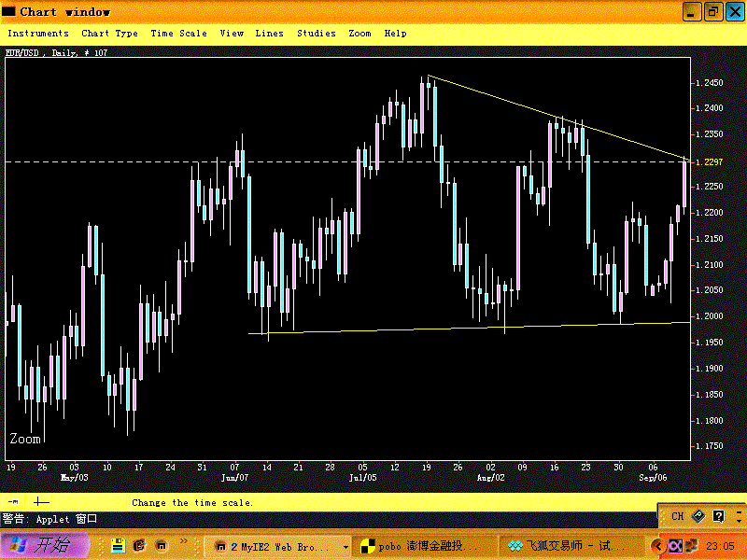Screen dimensions: 747x560
Task: Expand the Lines menu
Action: pyautogui.click(x=269, y=33)
